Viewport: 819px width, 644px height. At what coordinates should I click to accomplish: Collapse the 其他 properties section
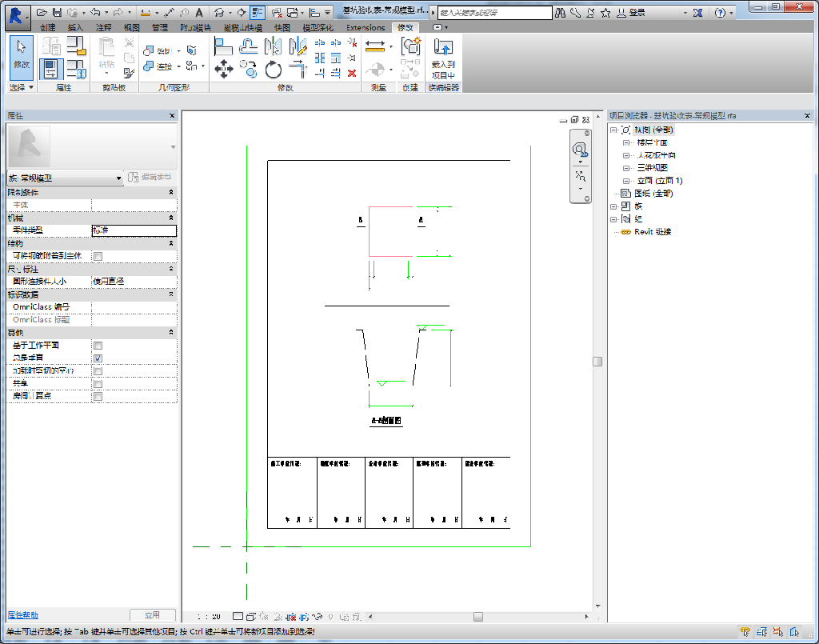[x=171, y=332]
